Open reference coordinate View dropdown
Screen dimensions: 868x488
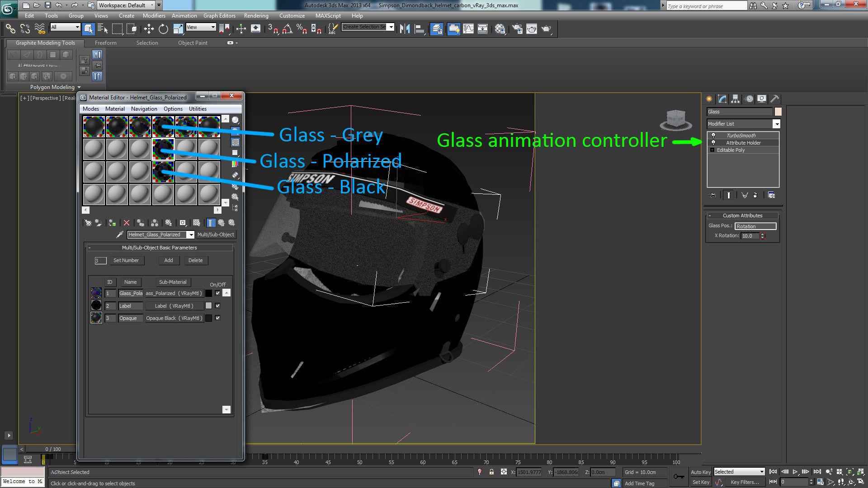[201, 27]
